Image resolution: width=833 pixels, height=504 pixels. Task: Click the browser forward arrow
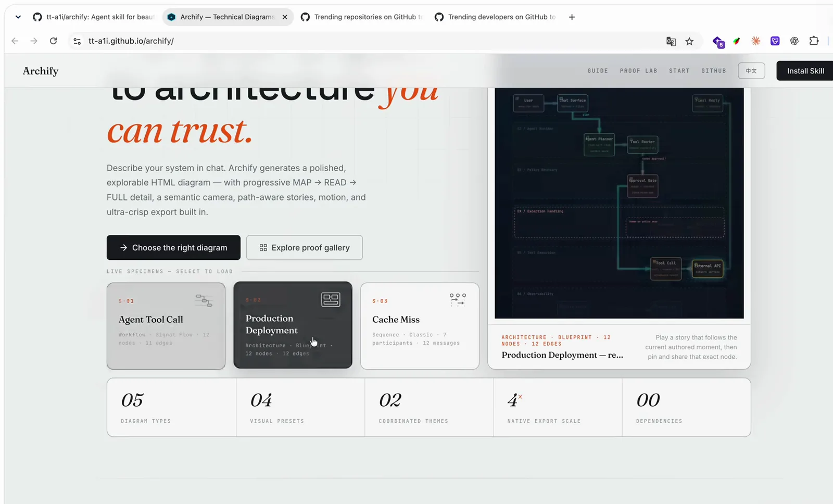[x=34, y=41]
